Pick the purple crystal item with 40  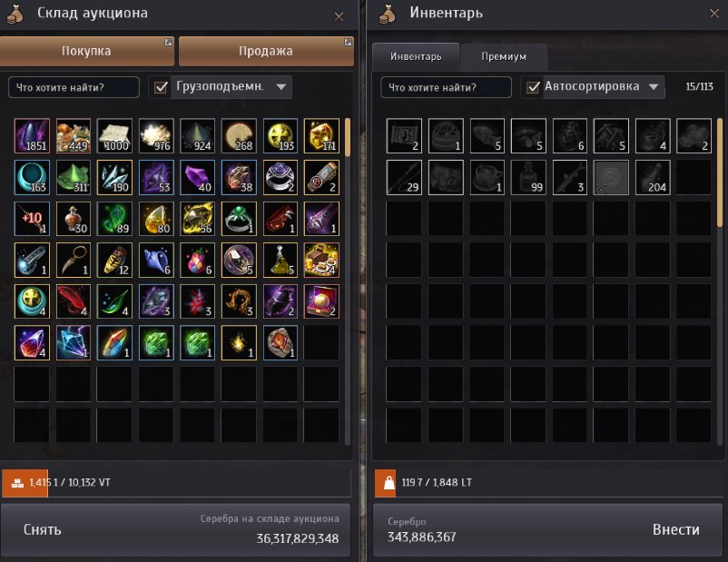197,177
